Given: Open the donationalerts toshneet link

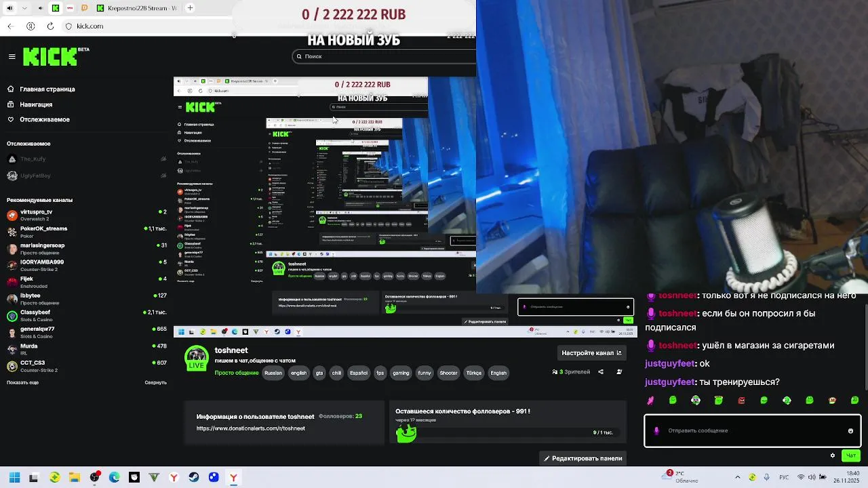Looking at the screenshot, I should [x=251, y=428].
